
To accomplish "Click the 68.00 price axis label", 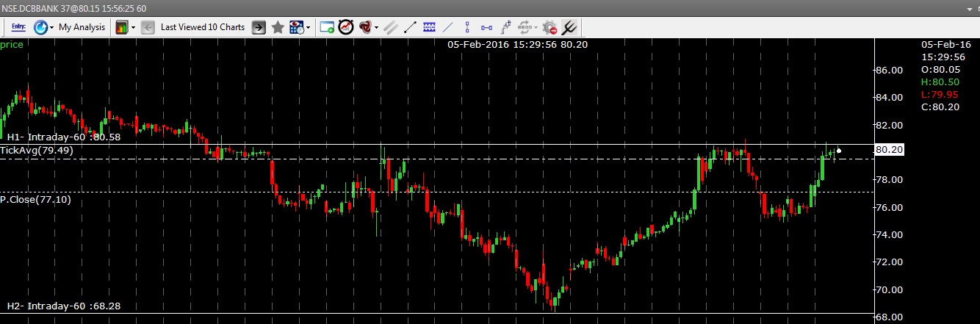I will [889, 317].
